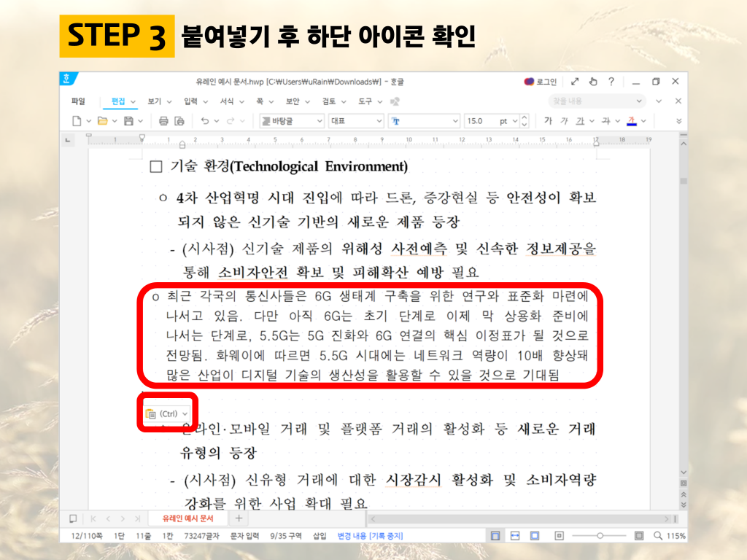Open the 입력 menu
This screenshot has width=747, height=560.
click(190, 101)
